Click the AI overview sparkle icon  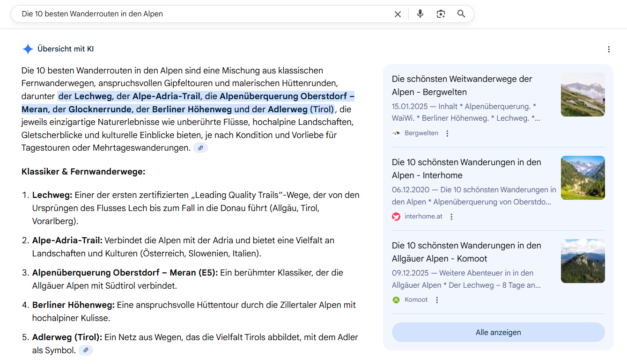[28, 49]
